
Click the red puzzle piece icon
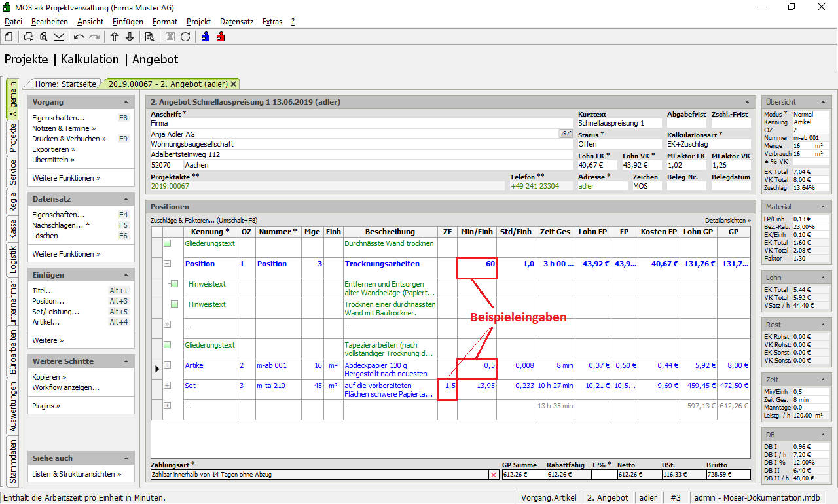[221, 37]
